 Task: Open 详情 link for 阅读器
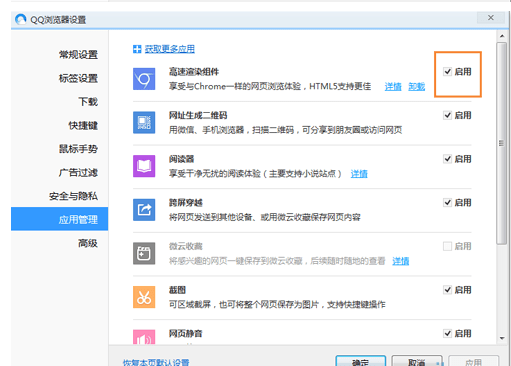[359, 174]
